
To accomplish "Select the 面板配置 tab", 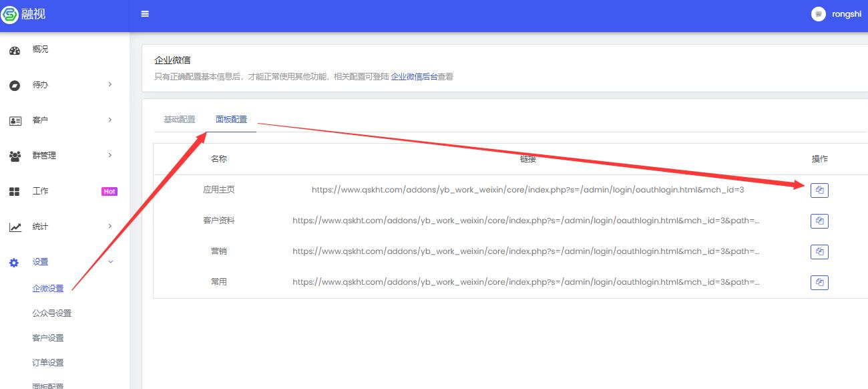I will pyautogui.click(x=231, y=120).
